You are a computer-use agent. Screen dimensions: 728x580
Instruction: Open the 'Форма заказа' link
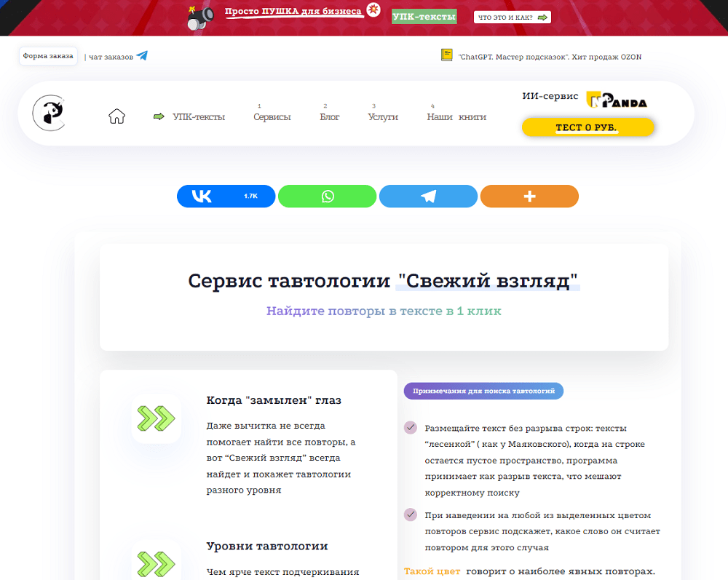click(48, 55)
